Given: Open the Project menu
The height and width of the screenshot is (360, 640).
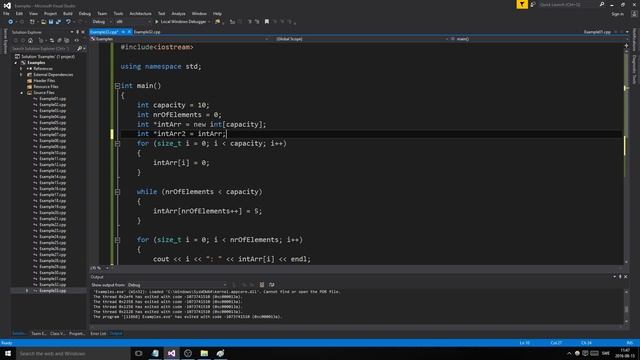Looking at the screenshot, I should click(51, 13).
